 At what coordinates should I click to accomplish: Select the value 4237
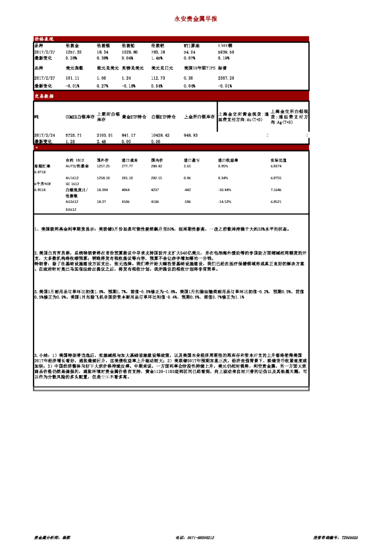click(x=155, y=190)
